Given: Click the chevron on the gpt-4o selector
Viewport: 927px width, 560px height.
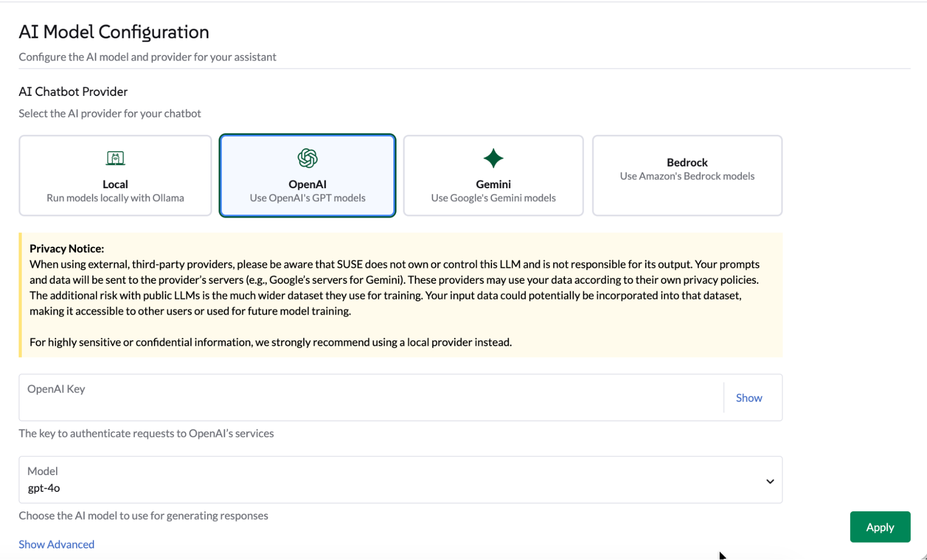Looking at the screenshot, I should [770, 481].
